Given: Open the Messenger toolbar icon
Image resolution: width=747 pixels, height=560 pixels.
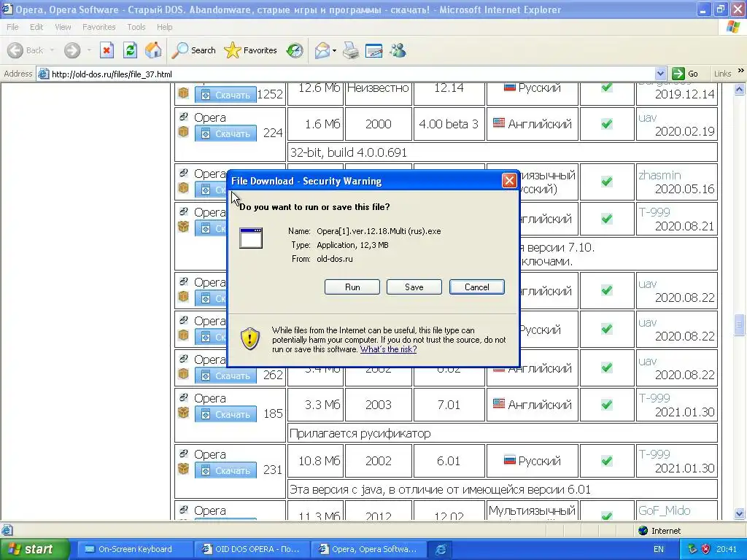Looking at the screenshot, I should point(398,50).
